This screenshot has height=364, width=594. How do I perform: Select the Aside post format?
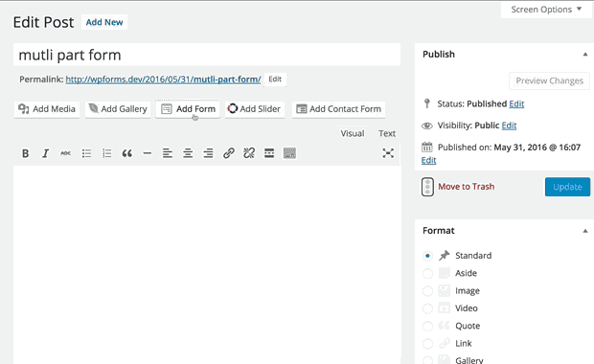pos(427,273)
